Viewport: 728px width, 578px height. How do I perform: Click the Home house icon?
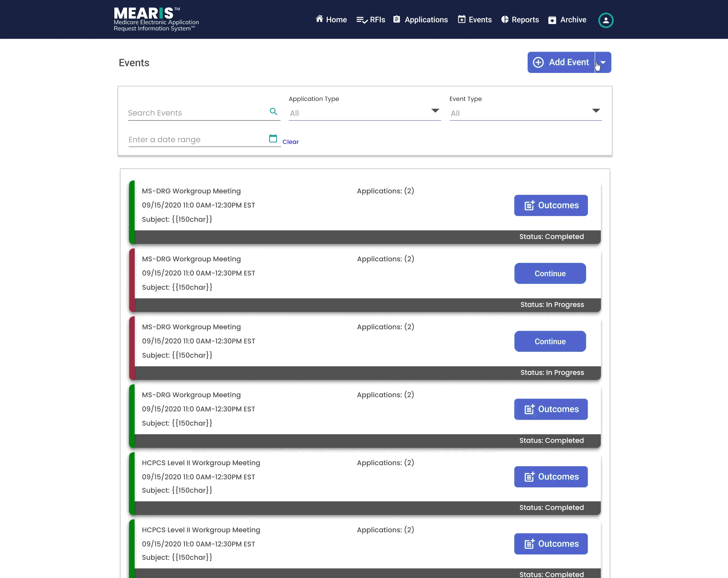(319, 19)
